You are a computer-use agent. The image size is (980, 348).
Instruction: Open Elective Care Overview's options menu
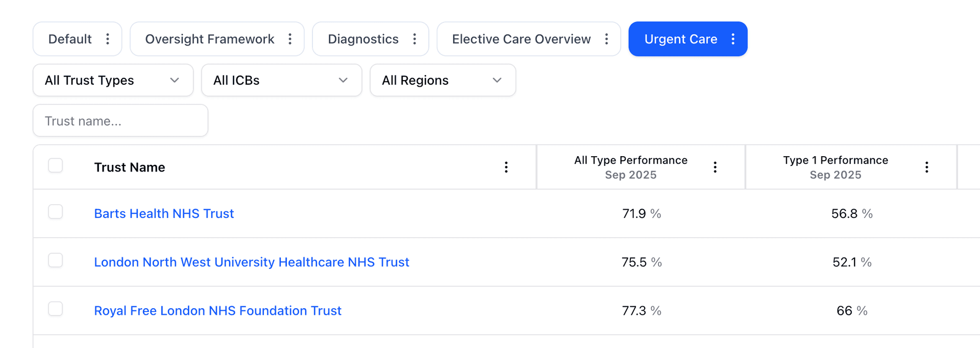coord(606,38)
